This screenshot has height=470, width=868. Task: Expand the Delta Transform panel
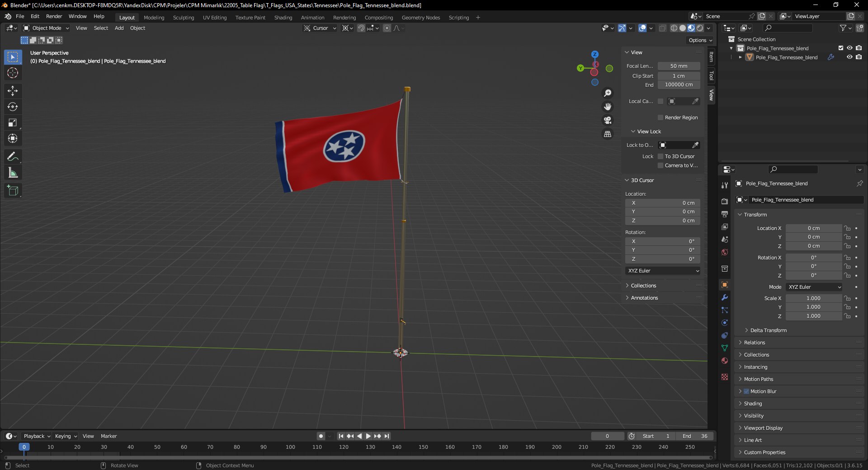(769, 330)
